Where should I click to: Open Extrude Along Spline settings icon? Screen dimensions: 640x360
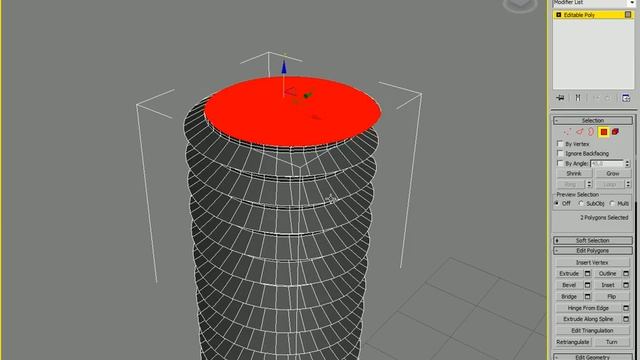point(626,319)
